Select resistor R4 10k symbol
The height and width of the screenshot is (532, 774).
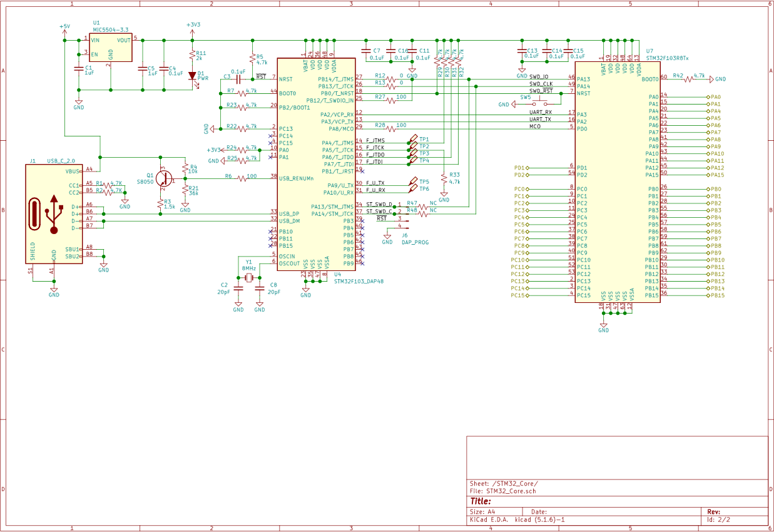[185, 168]
